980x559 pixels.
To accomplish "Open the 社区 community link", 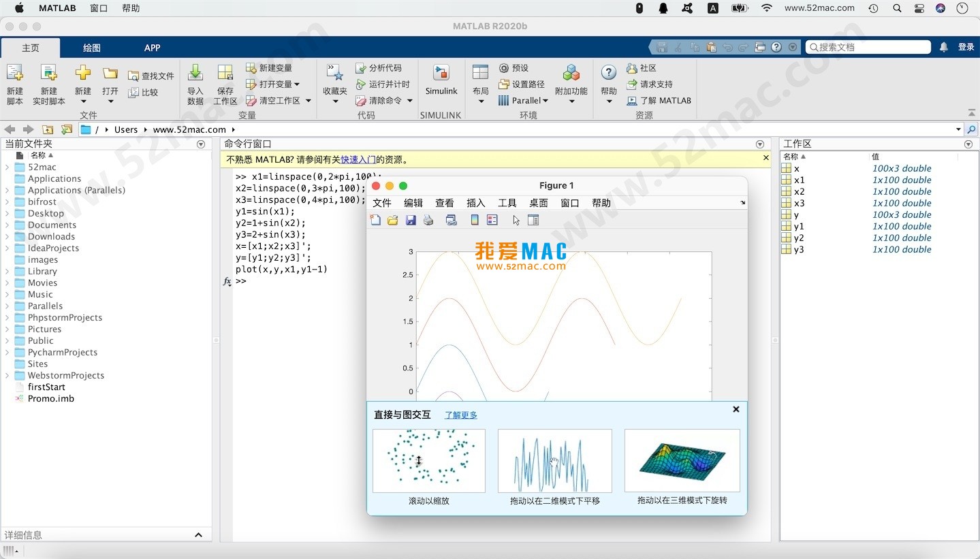I will 642,68.
